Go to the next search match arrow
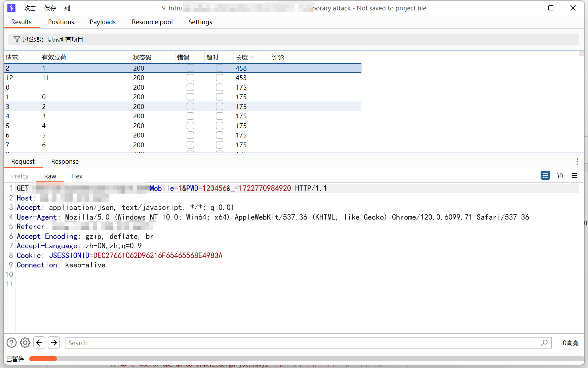Screen dimensions: 588x368 tap(54, 342)
